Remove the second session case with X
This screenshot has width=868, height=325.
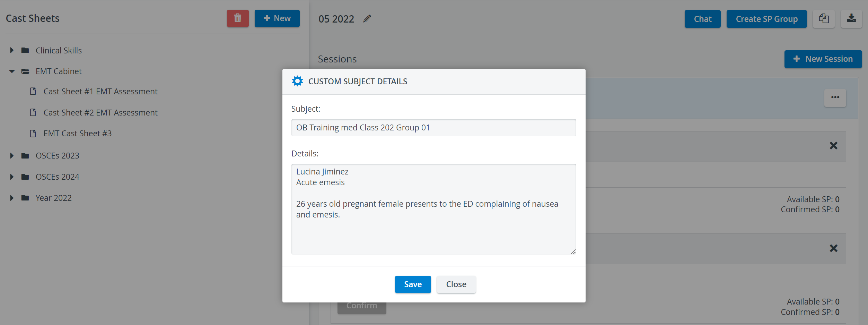click(833, 248)
